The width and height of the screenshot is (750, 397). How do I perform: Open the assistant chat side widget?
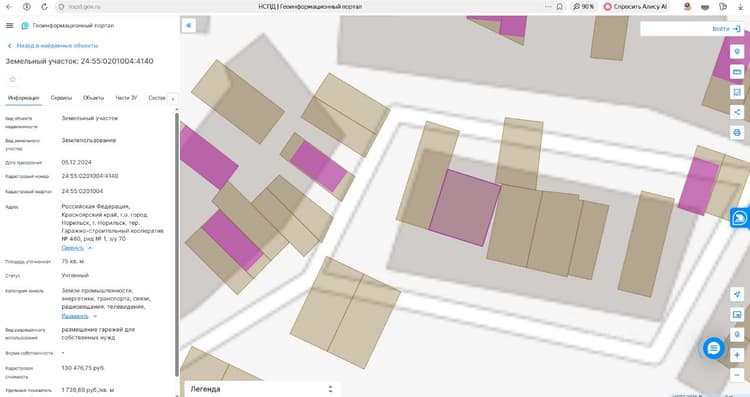click(740, 218)
